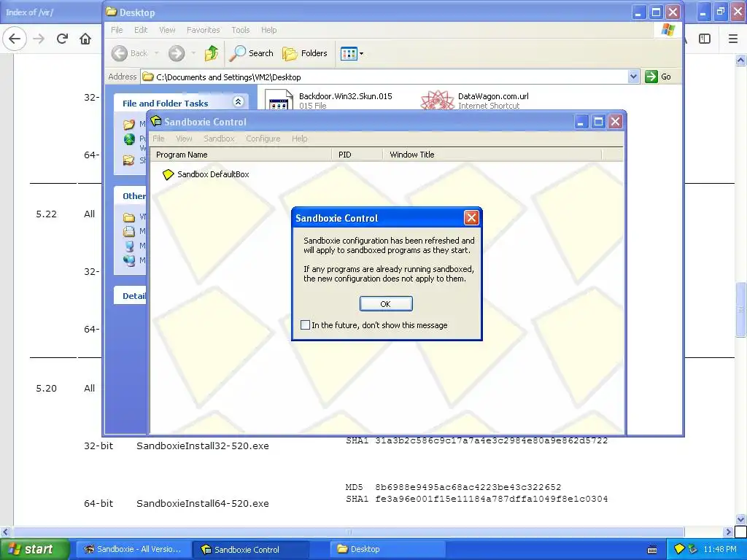Open the Sandboxie Control Help menu
Image resolution: width=747 pixels, height=560 pixels.
coord(299,139)
